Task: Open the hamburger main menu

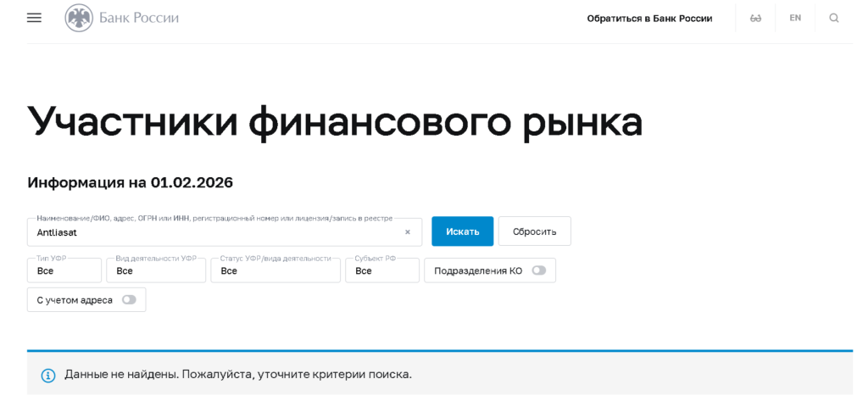Action: point(34,18)
